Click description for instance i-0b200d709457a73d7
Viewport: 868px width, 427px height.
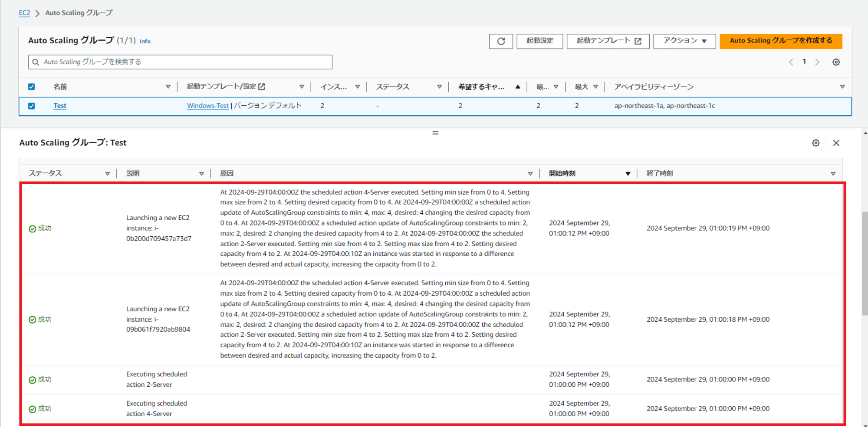click(159, 228)
